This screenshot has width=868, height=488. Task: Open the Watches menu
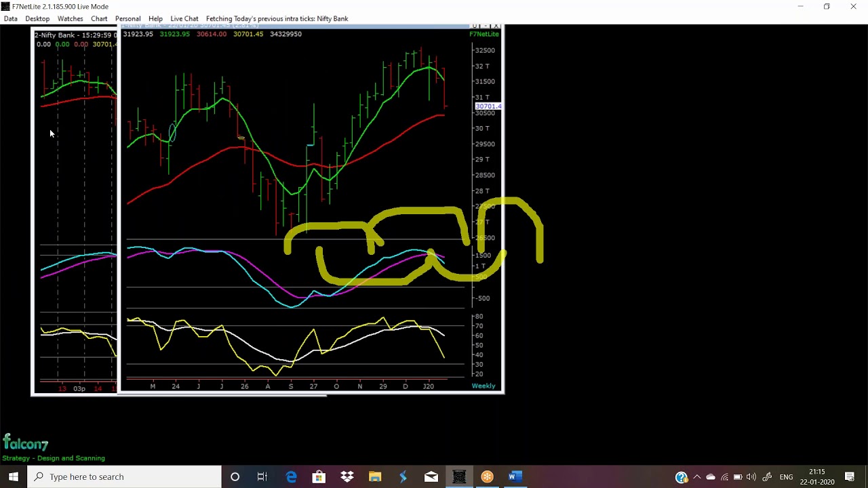point(71,18)
